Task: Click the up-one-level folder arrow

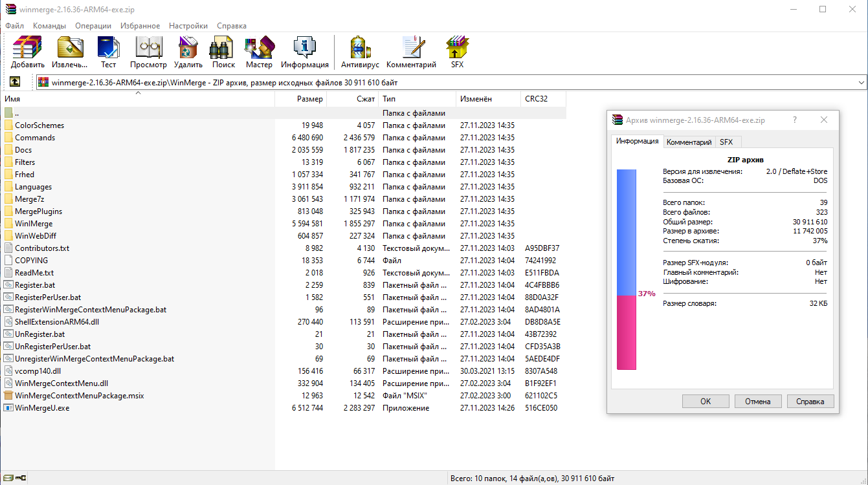Action: (14, 82)
